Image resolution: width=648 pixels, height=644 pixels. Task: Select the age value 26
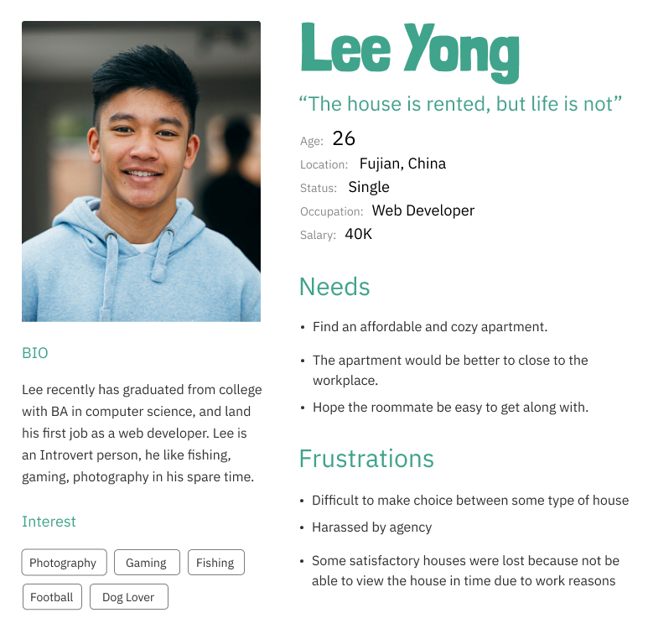pos(344,138)
